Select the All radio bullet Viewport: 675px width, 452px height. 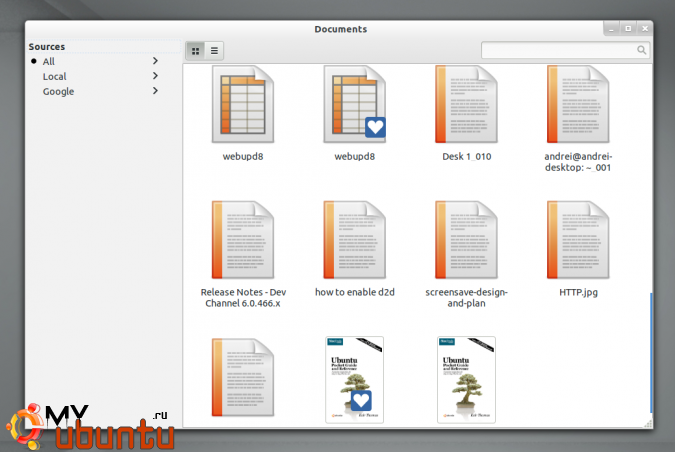pyautogui.click(x=34, y=61)
